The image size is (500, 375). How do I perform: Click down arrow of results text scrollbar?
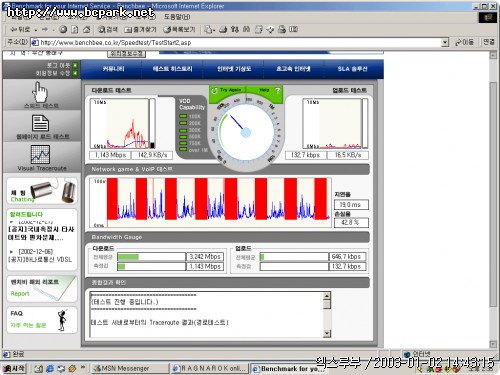coord(327,333)
